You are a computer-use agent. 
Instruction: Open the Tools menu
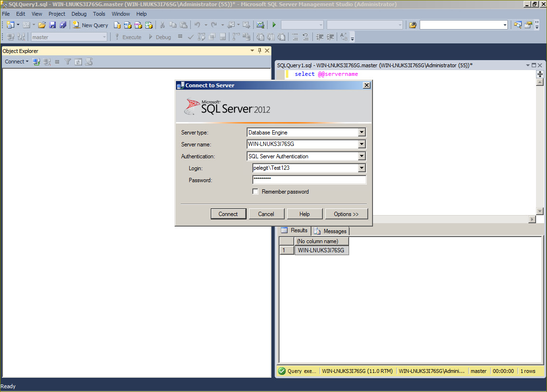pyautogui.click(x=99, y=14)
